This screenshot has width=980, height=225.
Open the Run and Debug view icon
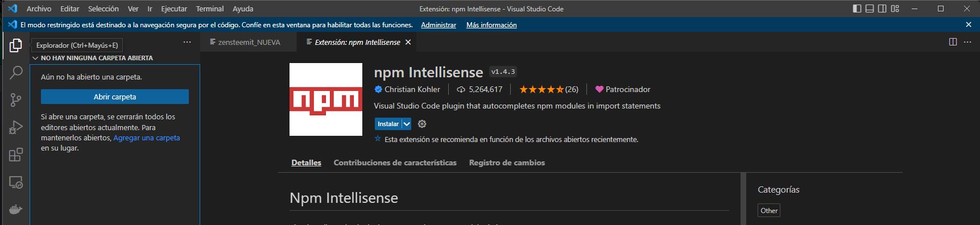pyautogui.click(x=16, y=127)
